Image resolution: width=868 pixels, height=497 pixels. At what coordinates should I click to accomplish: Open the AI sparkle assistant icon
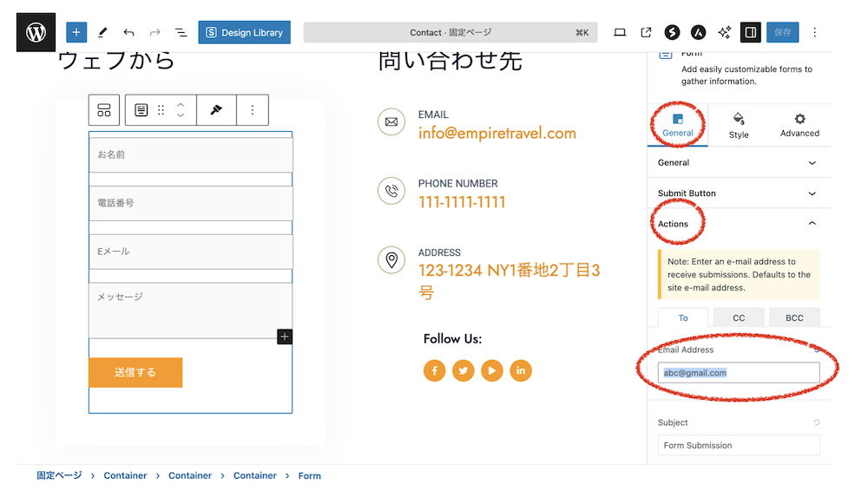tap(724, 32)
